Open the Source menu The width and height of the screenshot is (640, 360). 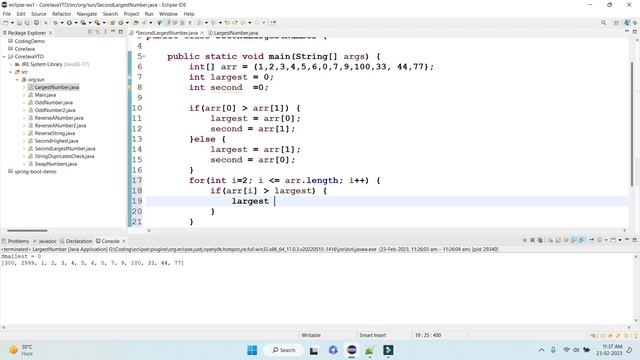(x=39, y=14)
